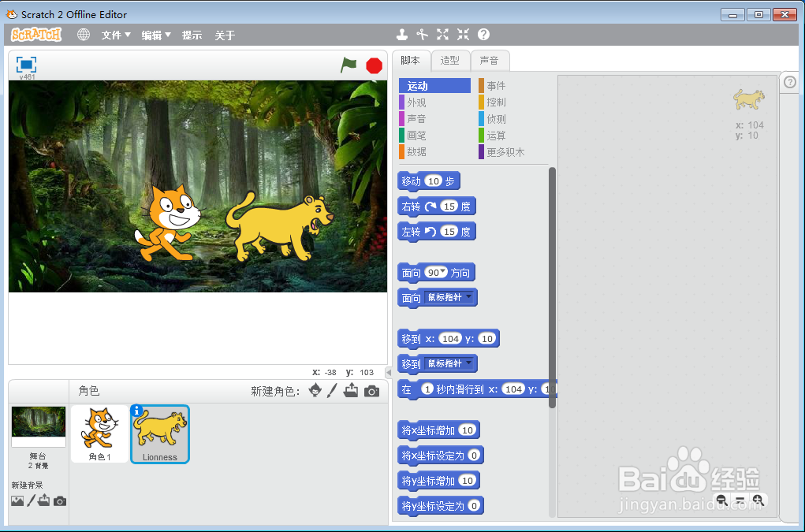
Task: Click degrees field in 左转 block
Action: (x=449, y=231)
